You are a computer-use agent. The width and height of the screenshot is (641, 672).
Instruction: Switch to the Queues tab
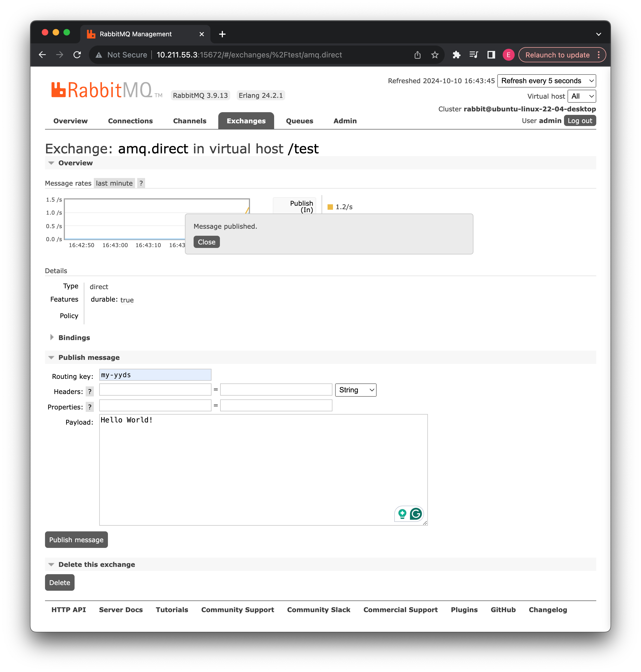[x=299, y=121]
